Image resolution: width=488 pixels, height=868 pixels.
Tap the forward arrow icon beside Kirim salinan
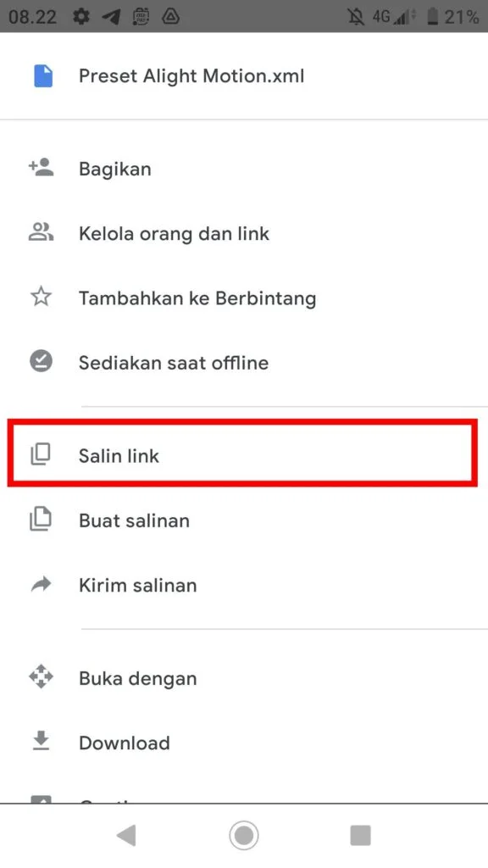click(x=41, y=584)
